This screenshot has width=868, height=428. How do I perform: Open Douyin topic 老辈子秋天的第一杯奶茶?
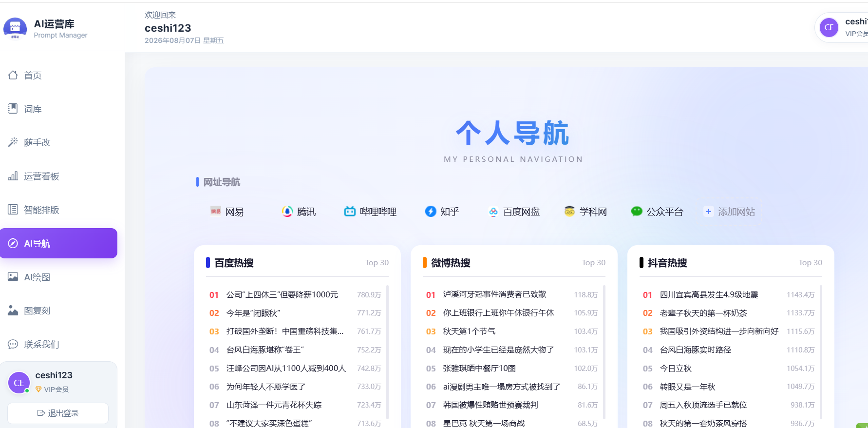(x=703, y=313)
